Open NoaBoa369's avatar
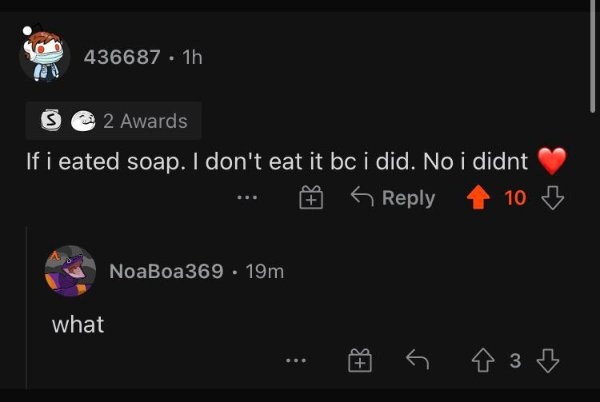Image resolution: width=600 pixels, height=402 pixels. (71, 270)
